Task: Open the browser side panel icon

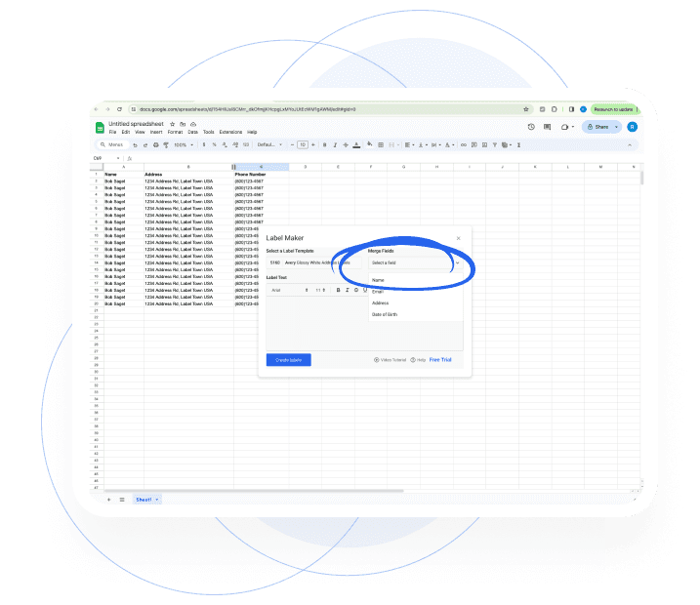Action: click(571, 109)
